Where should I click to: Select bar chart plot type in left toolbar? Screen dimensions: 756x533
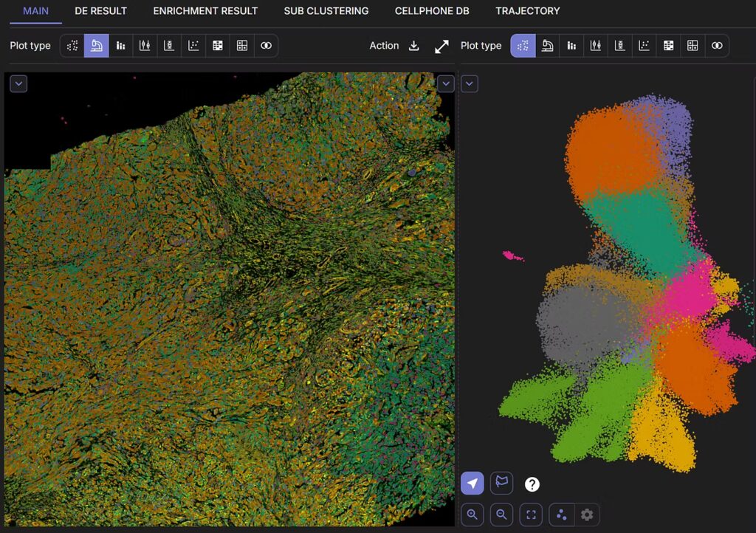coord(120,46)
